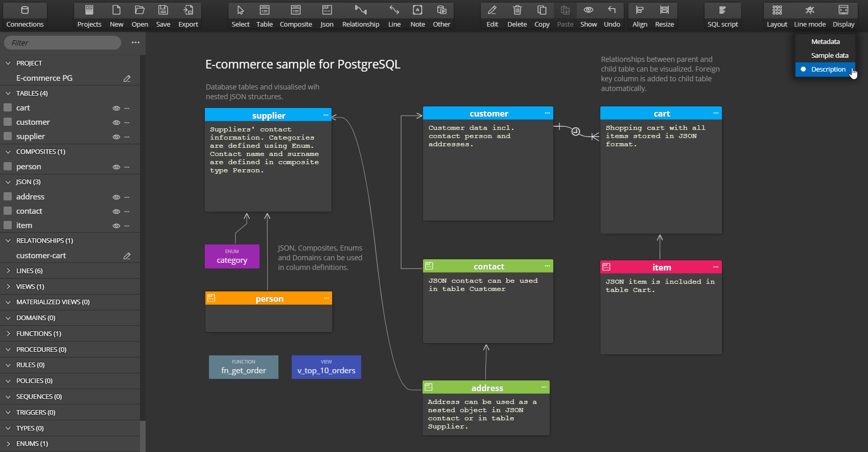
Task: Select the Description display mode
Action: pyautogui.click(x=825, y=70)
